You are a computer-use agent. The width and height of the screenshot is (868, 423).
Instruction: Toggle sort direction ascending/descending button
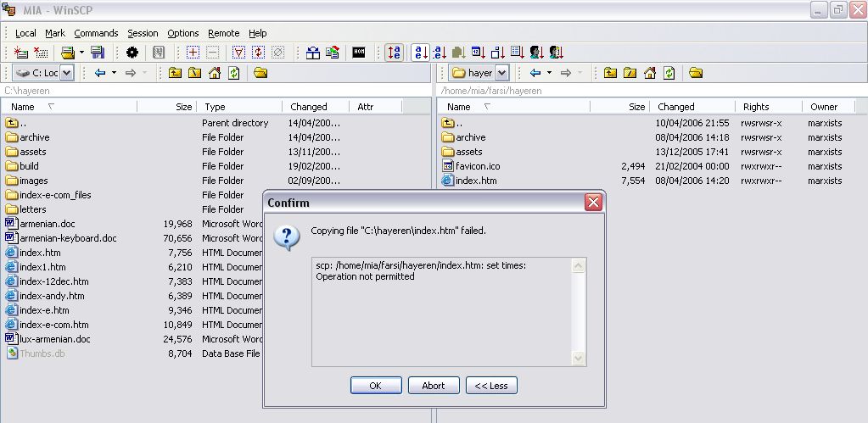click(x=394, y=53)
